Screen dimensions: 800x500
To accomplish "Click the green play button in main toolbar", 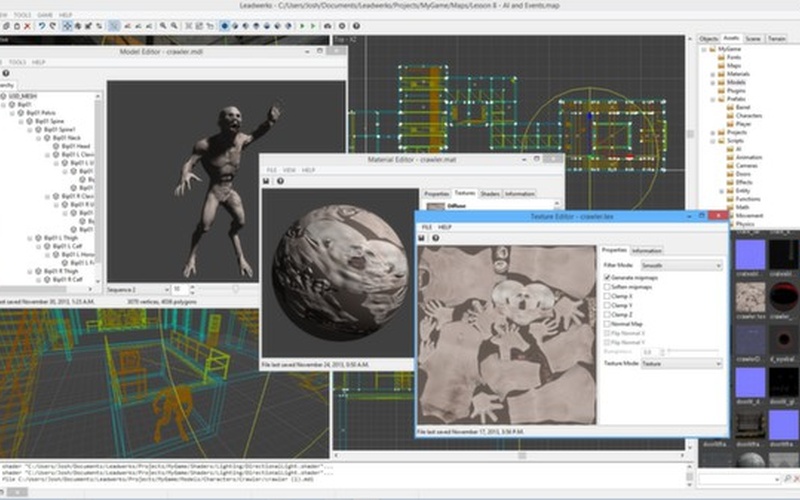I will click(x=304, y=26).
